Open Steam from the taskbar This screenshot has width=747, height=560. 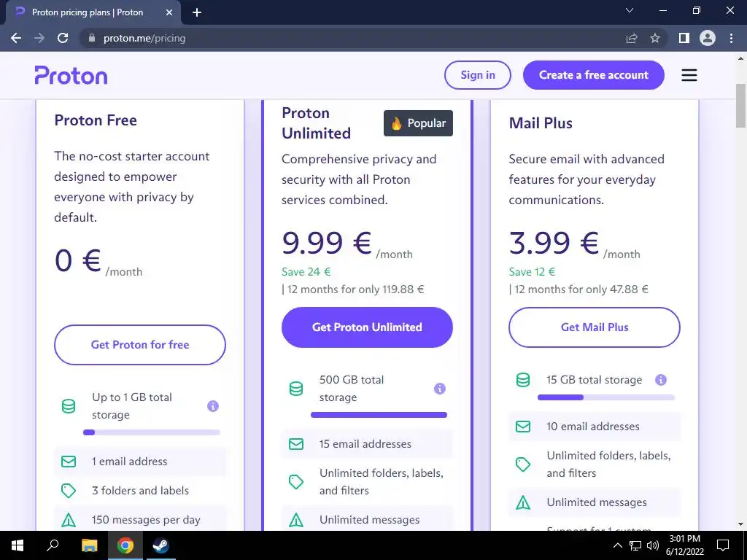(x=160, y=545)
